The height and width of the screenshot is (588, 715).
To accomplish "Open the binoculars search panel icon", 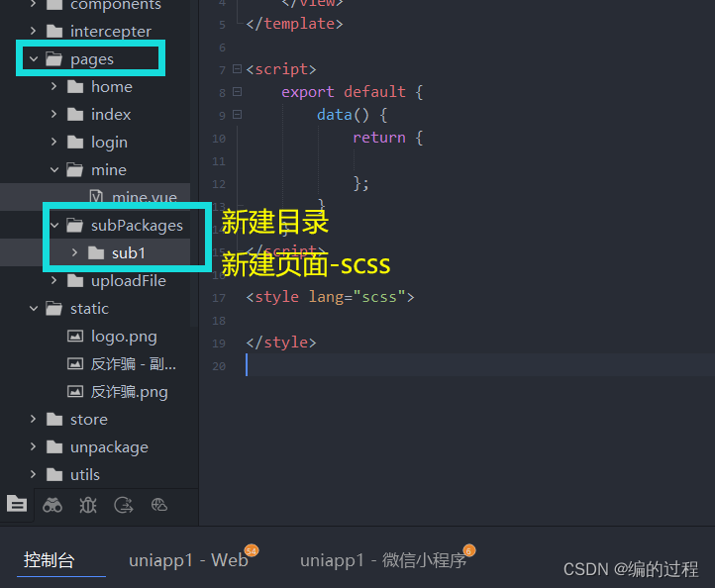I will [x=52, y=505].
